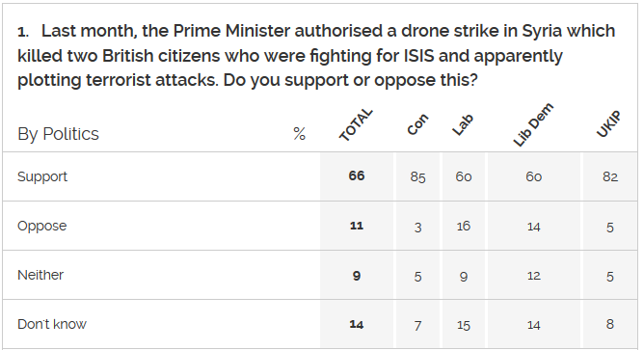Click the Neither row label

tap(40, 275)
